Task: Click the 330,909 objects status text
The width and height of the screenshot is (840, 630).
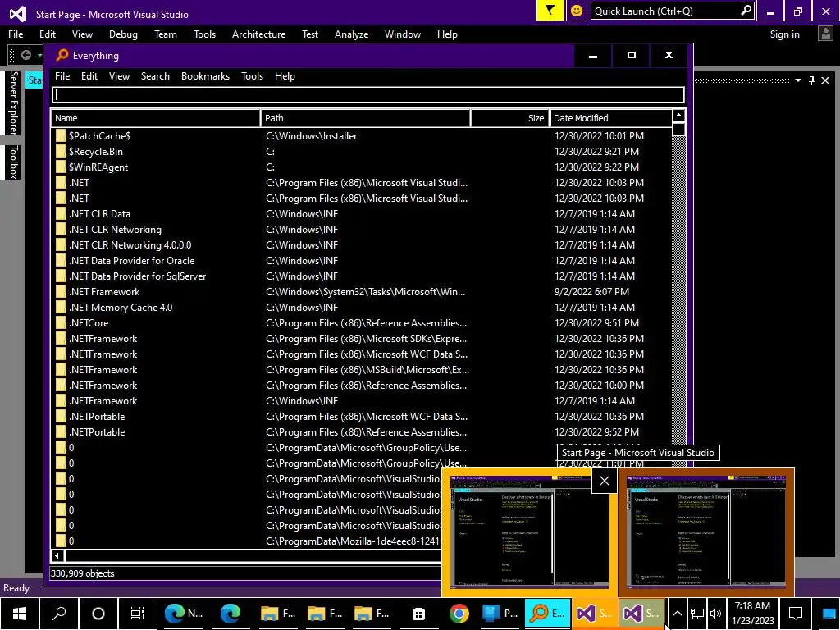Action: coord(83,573)
